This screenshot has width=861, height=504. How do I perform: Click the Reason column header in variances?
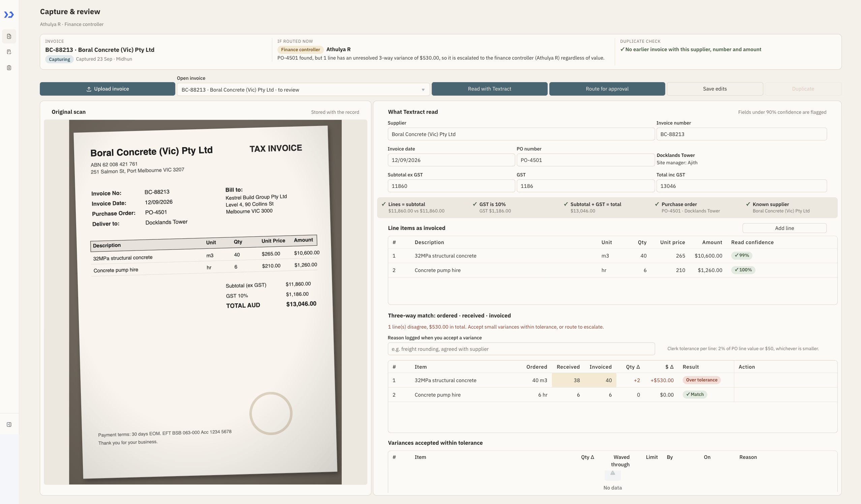(x=748, y=457)
